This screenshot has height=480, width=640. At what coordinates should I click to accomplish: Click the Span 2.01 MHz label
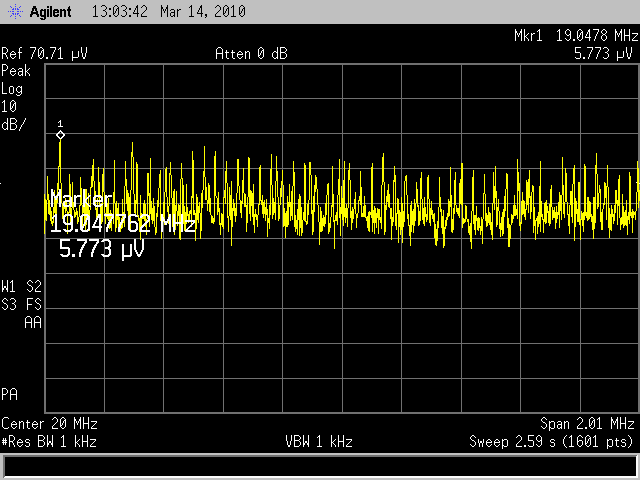[x=587, y=424]
